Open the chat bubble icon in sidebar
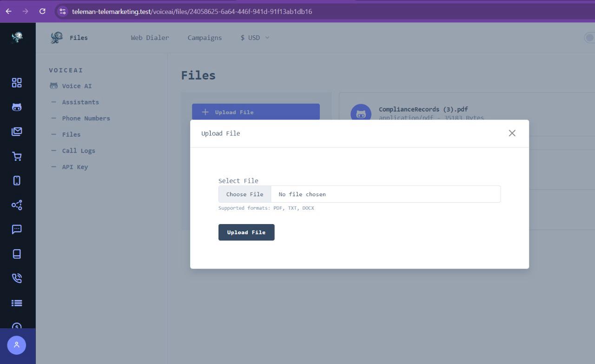The height and width of the screenshot is (364, 595). pos(17,229)
